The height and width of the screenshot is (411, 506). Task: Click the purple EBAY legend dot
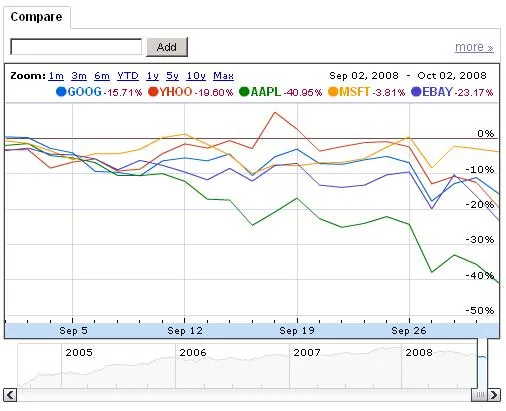416,92
